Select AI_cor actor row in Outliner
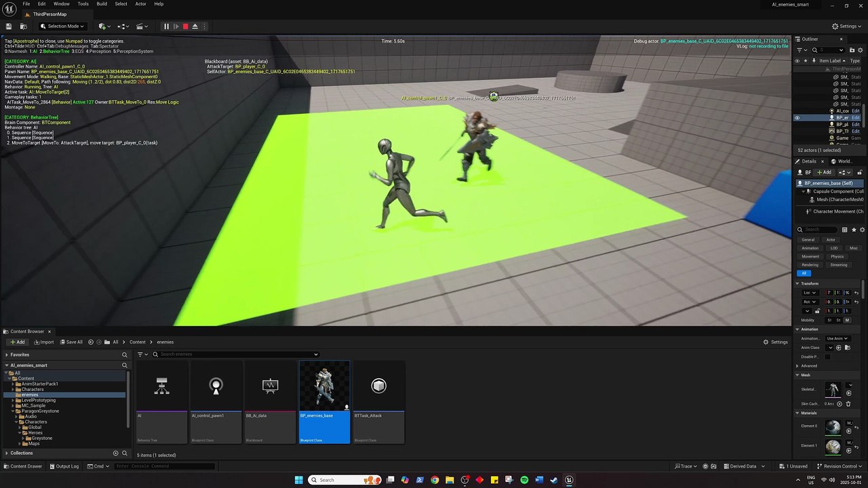868x488 pixels. (x=843, y=111)
